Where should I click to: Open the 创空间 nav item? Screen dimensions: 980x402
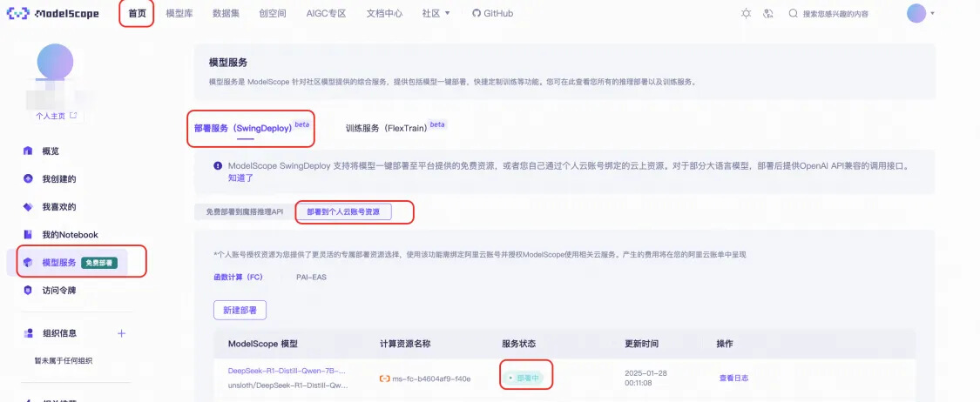coord(273,13)
